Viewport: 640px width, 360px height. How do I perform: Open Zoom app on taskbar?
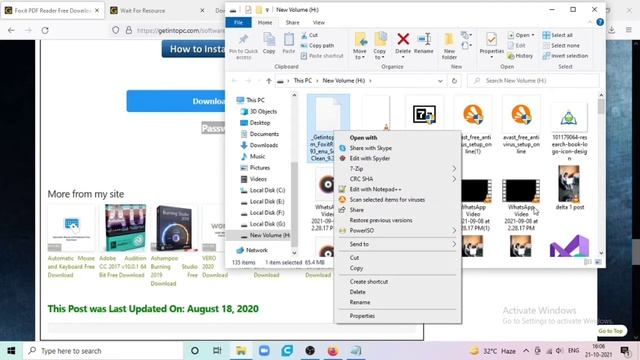[x=264, y=351]
